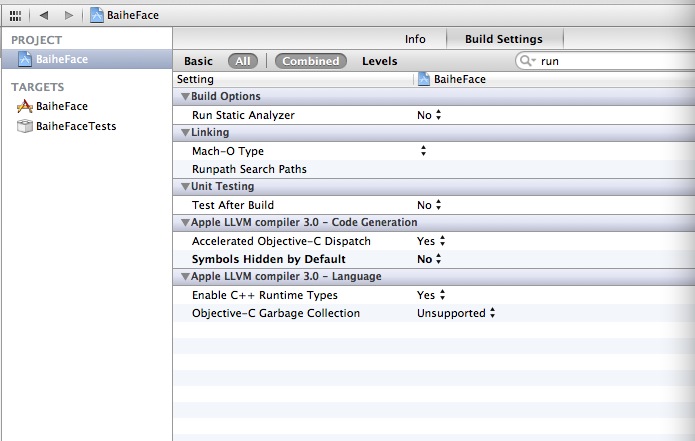Open the search magnifier options menu

(527, 61)
